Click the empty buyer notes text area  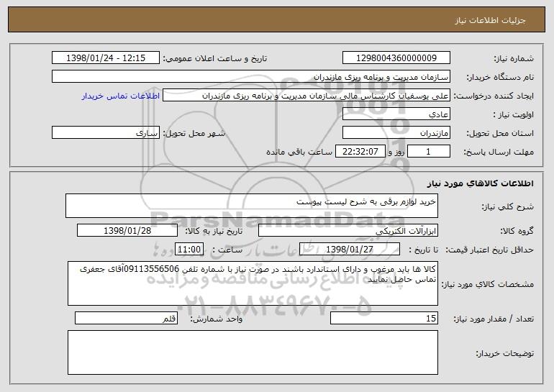253,352
